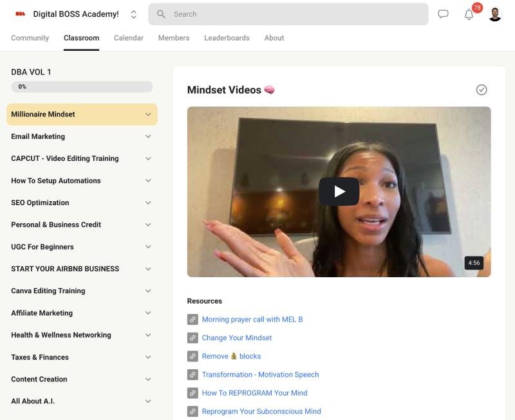Viewport: 515px width, 420px height.
Task: Open the Remove blocks resource link
Action: 231,356
